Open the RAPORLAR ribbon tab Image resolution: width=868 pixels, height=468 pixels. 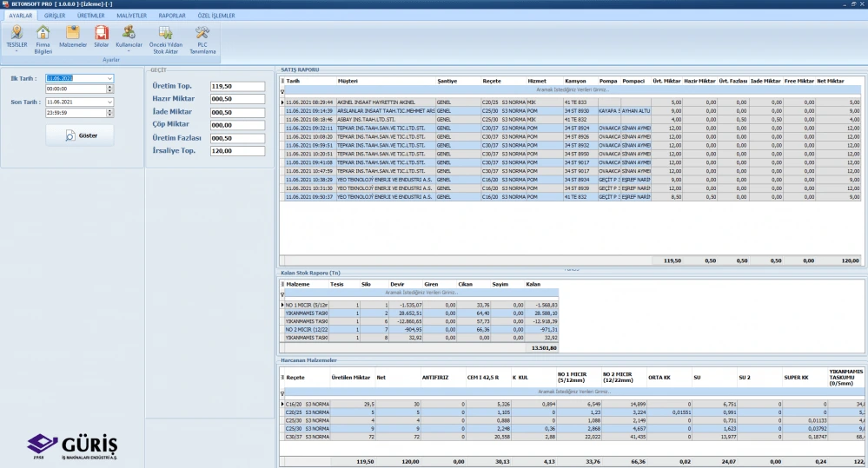(171, 16)
